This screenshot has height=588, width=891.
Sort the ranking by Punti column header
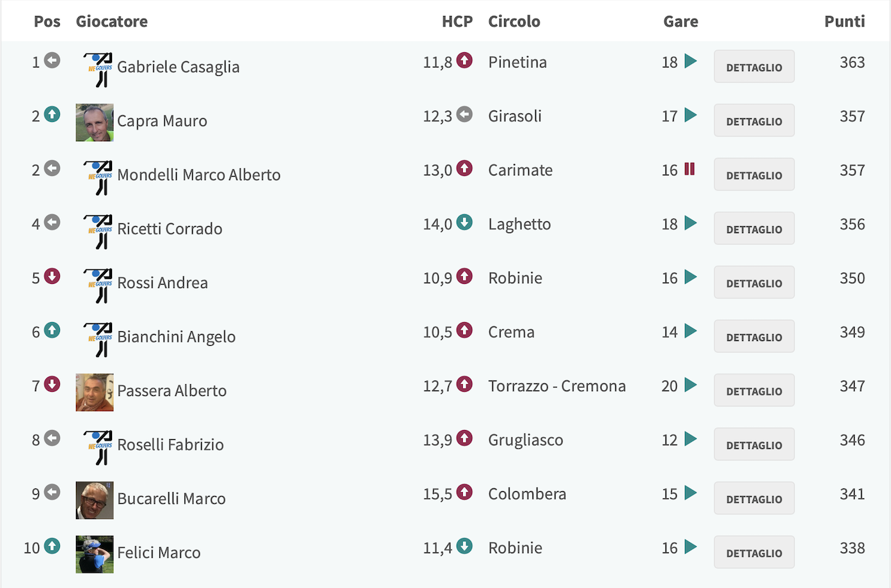click(x=844, y=22)
